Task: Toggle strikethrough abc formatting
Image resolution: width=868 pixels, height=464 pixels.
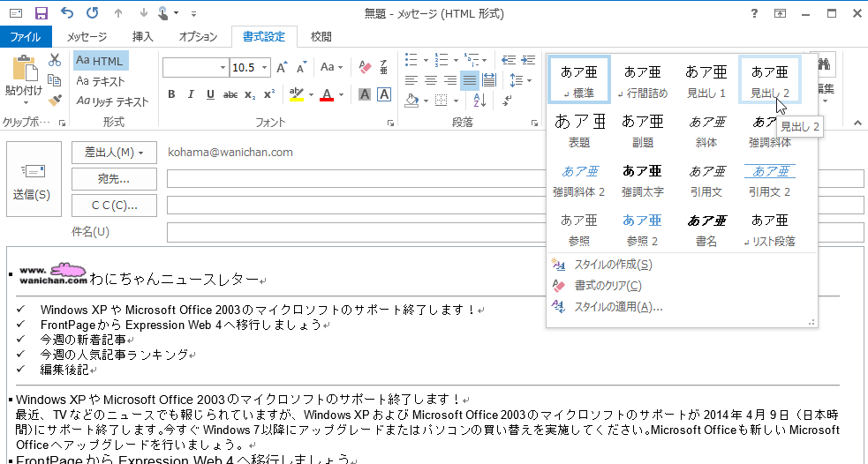Action: pyautogui.click(x=230, y=95)
